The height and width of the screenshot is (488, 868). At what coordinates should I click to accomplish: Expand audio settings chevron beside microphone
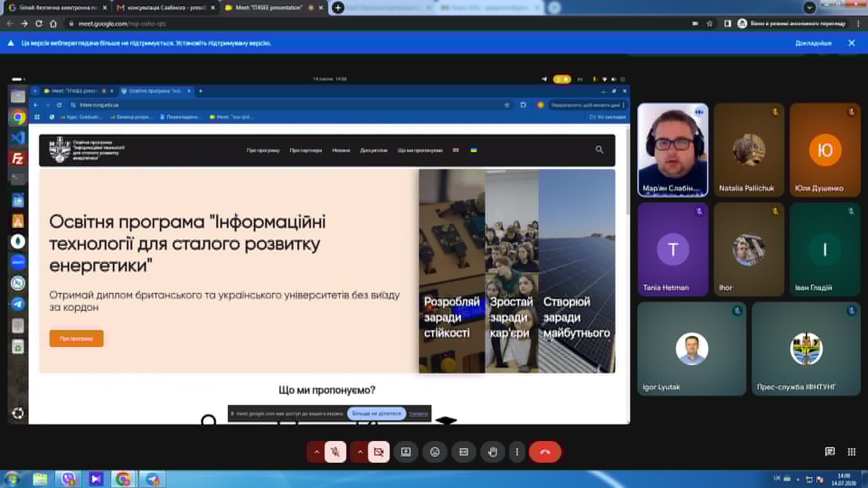click(x=316, y=452)
